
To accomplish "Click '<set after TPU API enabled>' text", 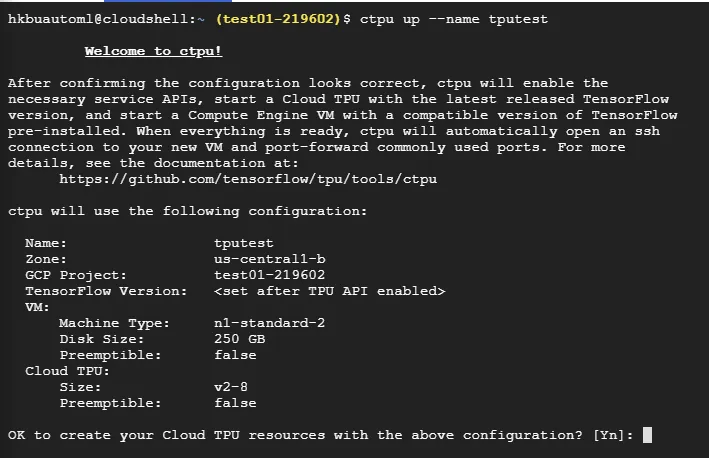I will [329, 291].
